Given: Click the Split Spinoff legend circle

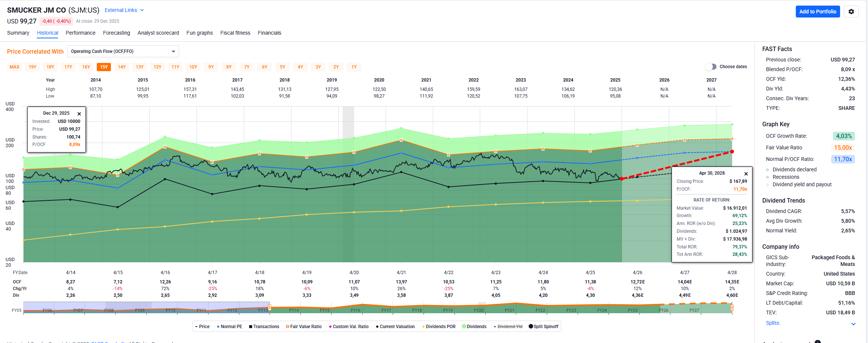Looking at the screenshot, I should (x=531, y=327).
